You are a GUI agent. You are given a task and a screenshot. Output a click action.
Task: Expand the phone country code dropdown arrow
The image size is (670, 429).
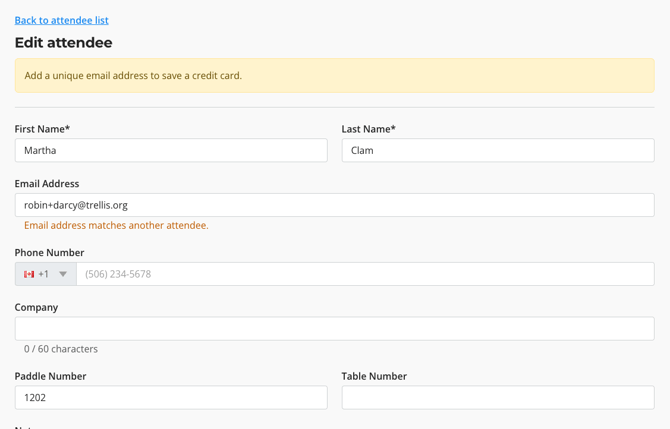[x=63, y=274]
